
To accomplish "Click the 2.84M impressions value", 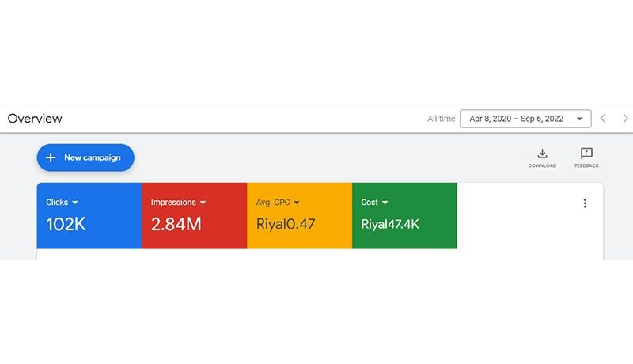I will 176,224.
